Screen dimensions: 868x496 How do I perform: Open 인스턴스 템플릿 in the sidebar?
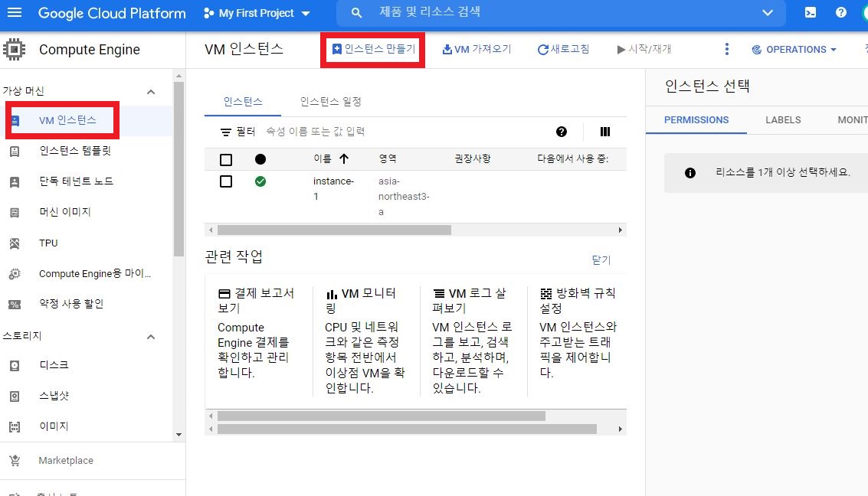(75, 151)
